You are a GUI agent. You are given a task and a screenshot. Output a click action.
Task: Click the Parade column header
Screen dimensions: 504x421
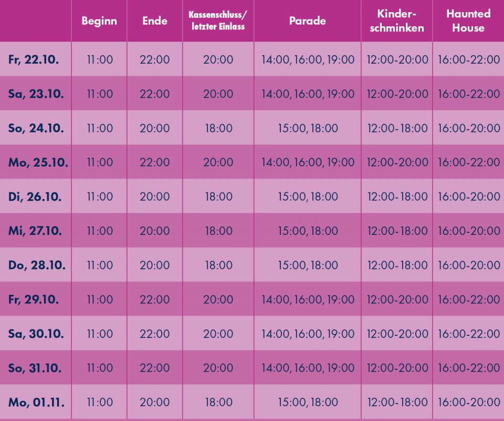pyautogui.click(x=308, y=21)
